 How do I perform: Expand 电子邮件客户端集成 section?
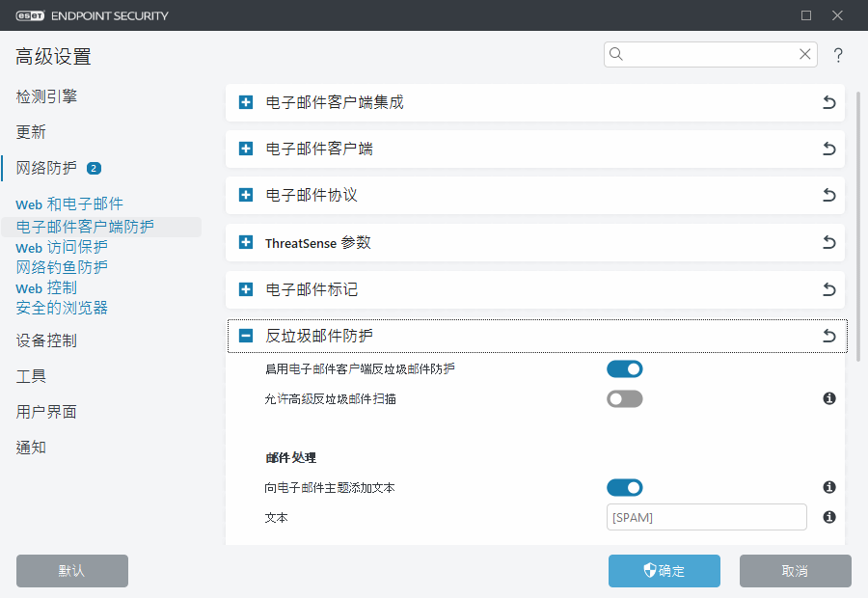tap(246, 102)
